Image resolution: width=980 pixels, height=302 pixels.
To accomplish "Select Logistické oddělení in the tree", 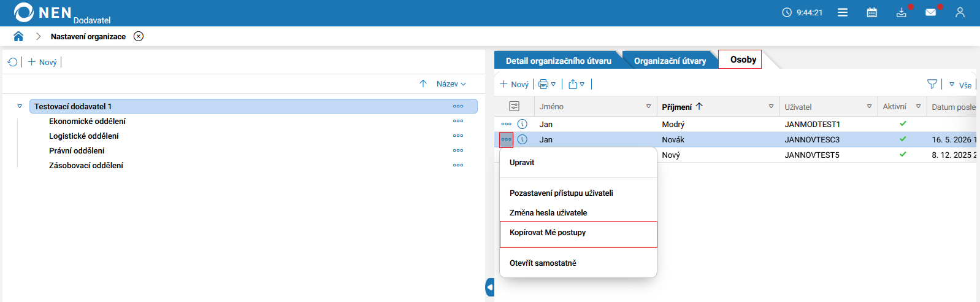I will pyautogui.click(x=84, y=136).
